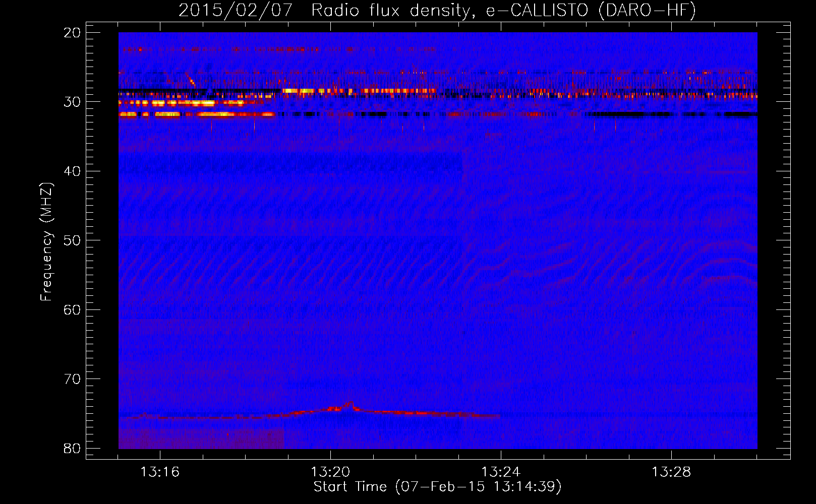Click the 13:24 time tick label
Viewport: 816px width, 504px height.
point(501,472)
